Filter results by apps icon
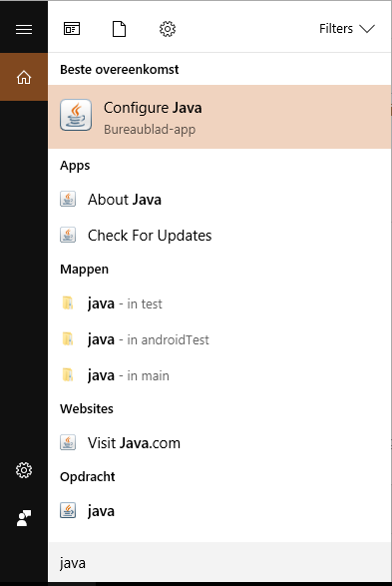The height and width of the screenshot is (586, 392). 72,29
